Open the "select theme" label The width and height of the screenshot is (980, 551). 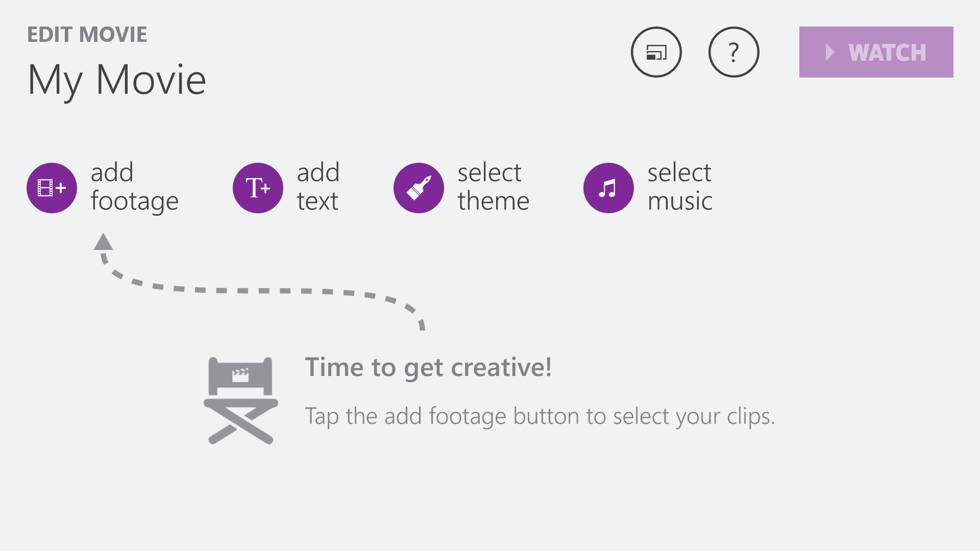point(493,187)
